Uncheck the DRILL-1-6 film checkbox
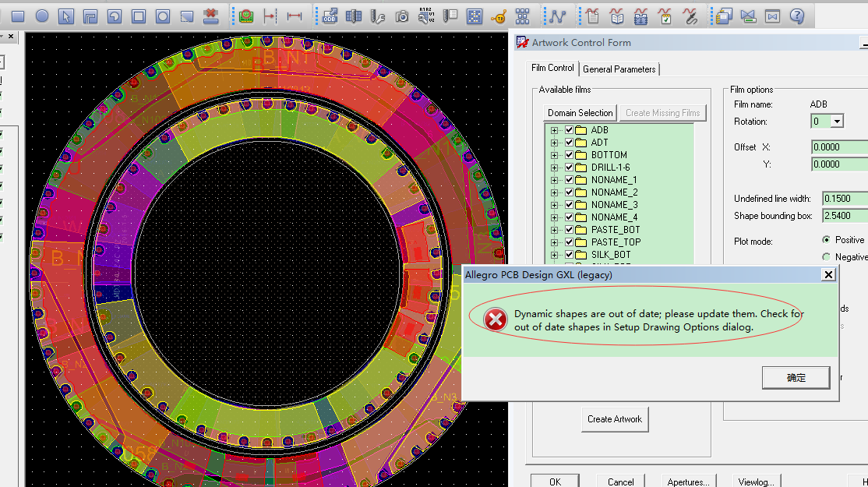 (x=570, y=168)
